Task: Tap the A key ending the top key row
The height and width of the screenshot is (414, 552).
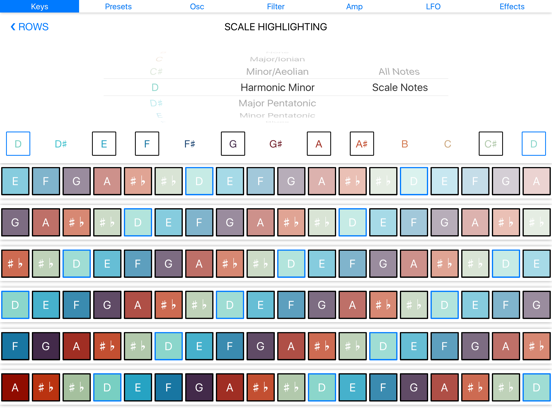Action: [x=537, y=181]
